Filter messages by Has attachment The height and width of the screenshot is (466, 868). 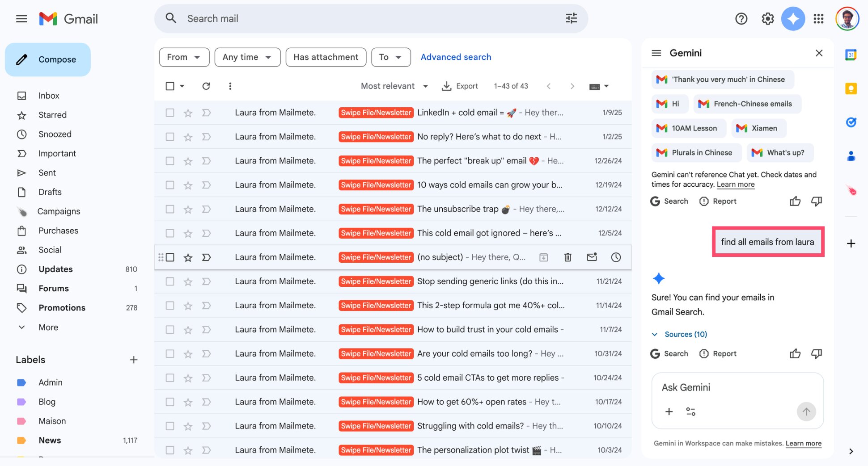(326, 57)
